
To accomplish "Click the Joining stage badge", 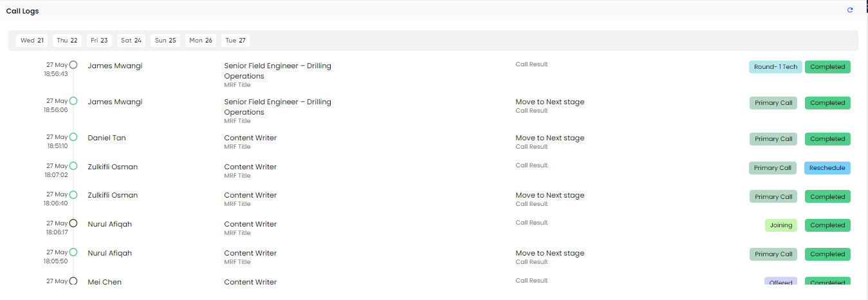I will point(781,225).
